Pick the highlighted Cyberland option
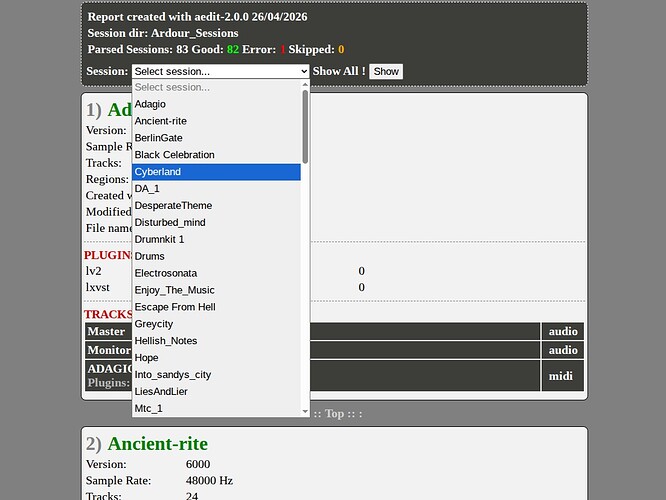 [x=216, y=172]
